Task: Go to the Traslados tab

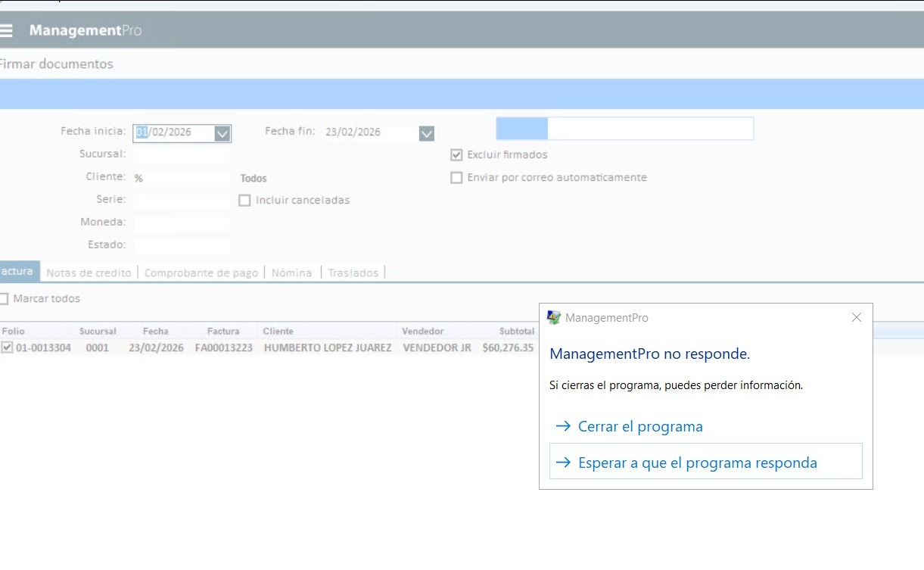Action: (353, 273)
